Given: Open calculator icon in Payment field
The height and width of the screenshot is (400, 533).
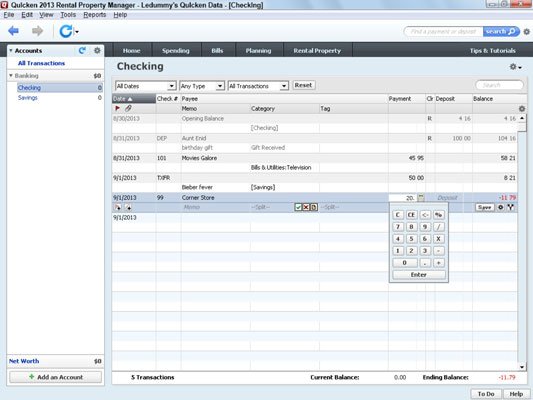Looking at the screenshot, I should click(421, 198).
